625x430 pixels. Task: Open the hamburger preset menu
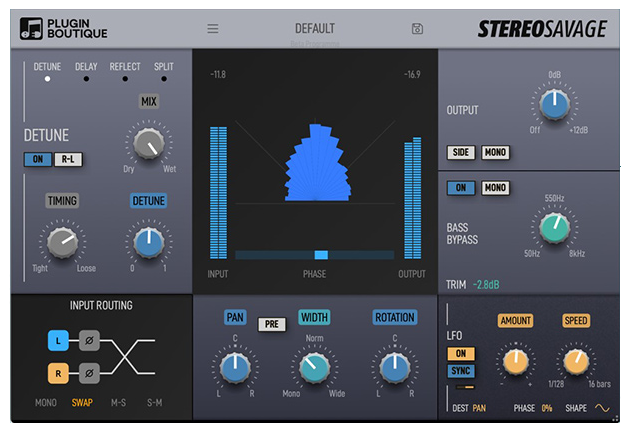coord(212,28)
